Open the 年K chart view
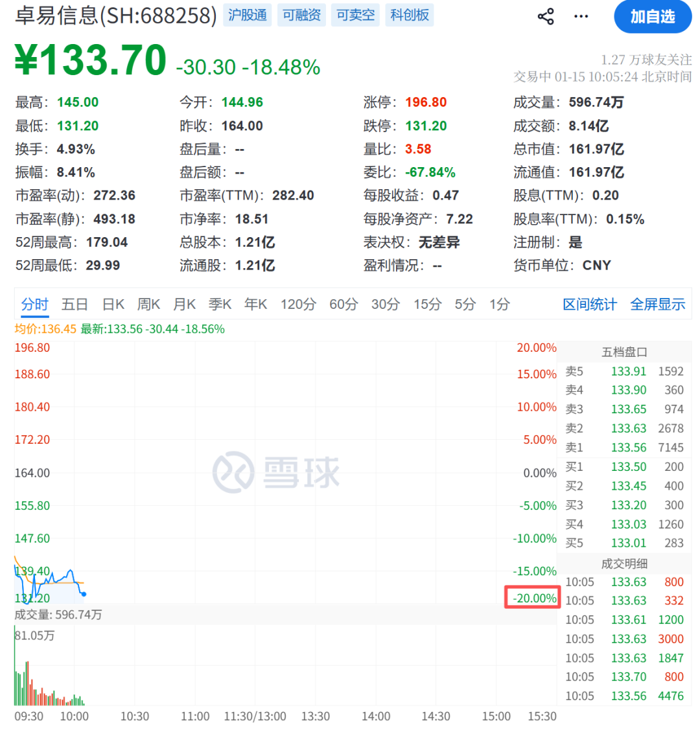Screen dimensions: 700x730 [x=255, y=304]
